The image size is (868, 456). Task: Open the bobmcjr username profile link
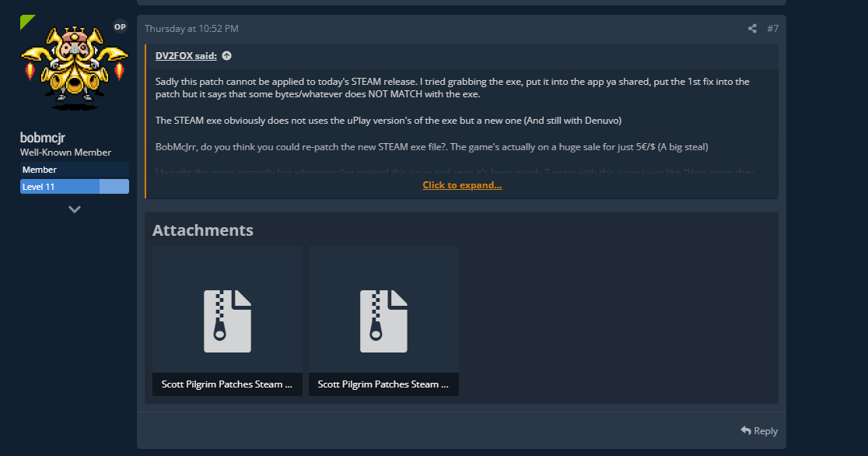pos(43,138)
